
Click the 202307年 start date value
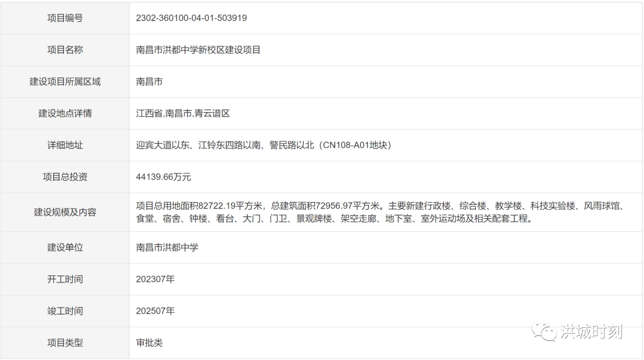click(x=155, y=279)
